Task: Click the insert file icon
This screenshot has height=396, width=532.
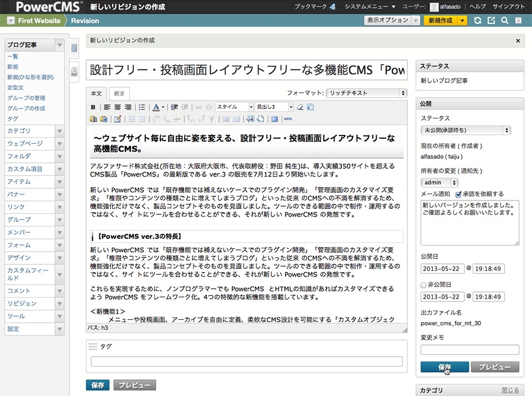Action: point(260,119)
